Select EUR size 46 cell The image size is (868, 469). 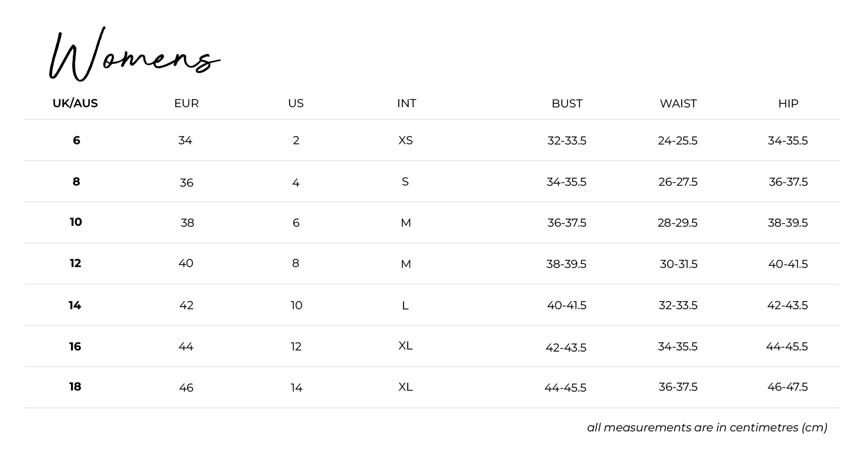tap(186, 388)
